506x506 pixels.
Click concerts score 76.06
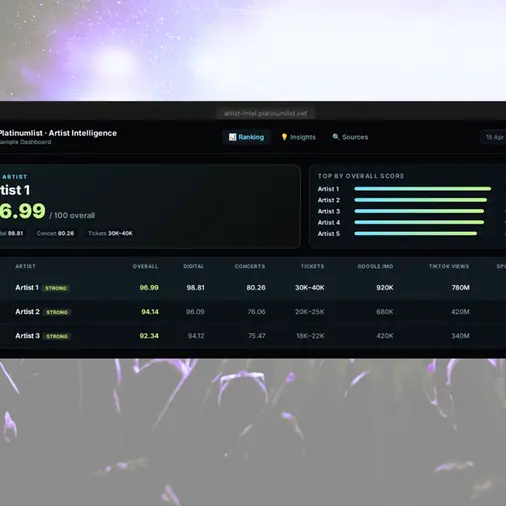pyautogui.click(x=256, y=312)
